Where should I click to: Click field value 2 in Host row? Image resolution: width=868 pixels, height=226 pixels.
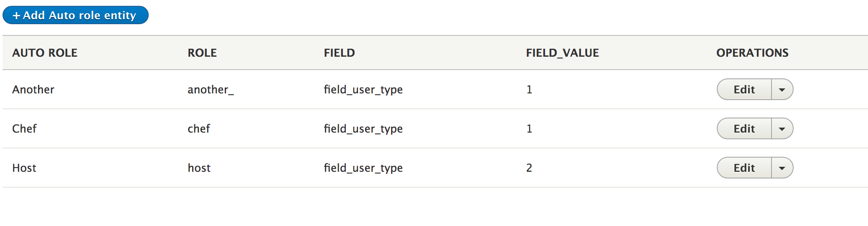[x=529, y=168]
